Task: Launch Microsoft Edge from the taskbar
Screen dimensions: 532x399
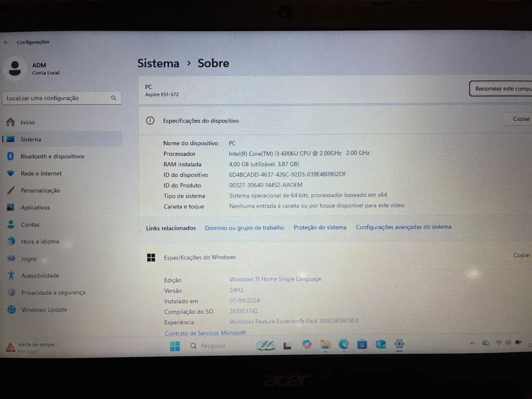Action: click(344, 344)
